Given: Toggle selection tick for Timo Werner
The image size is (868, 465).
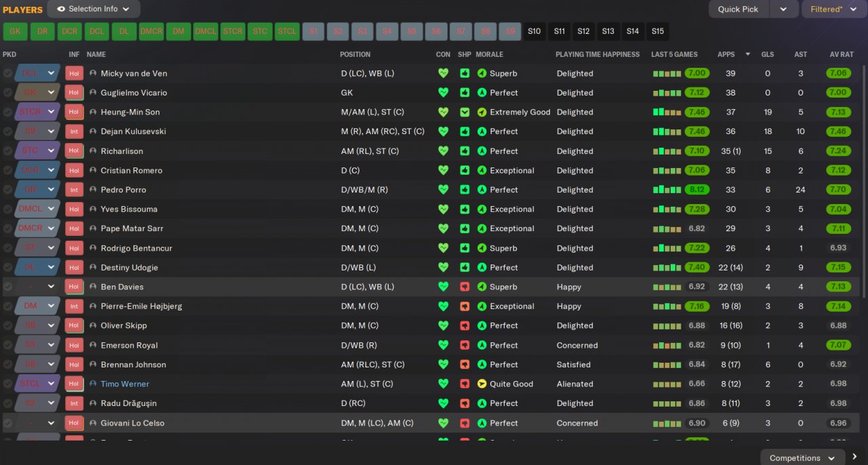Looking at the screenshot, I should coord(7,384).
